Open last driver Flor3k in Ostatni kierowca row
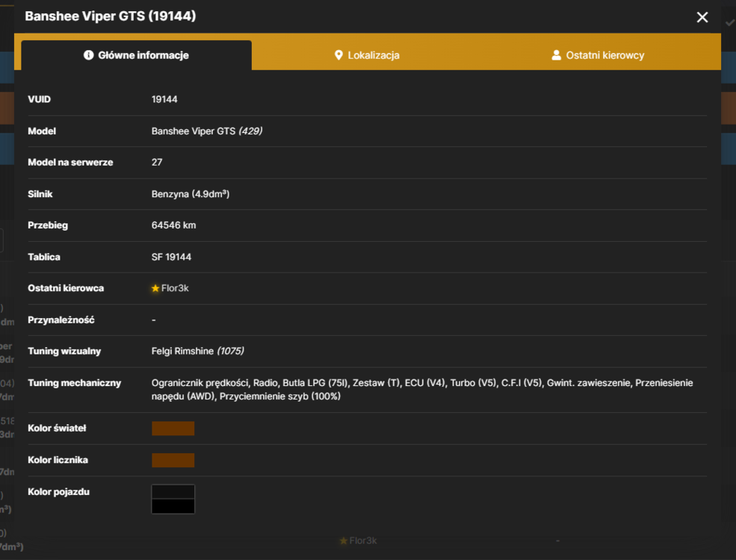Image resolution: width=736 pixels, height=560 pixels. (175, 288)
